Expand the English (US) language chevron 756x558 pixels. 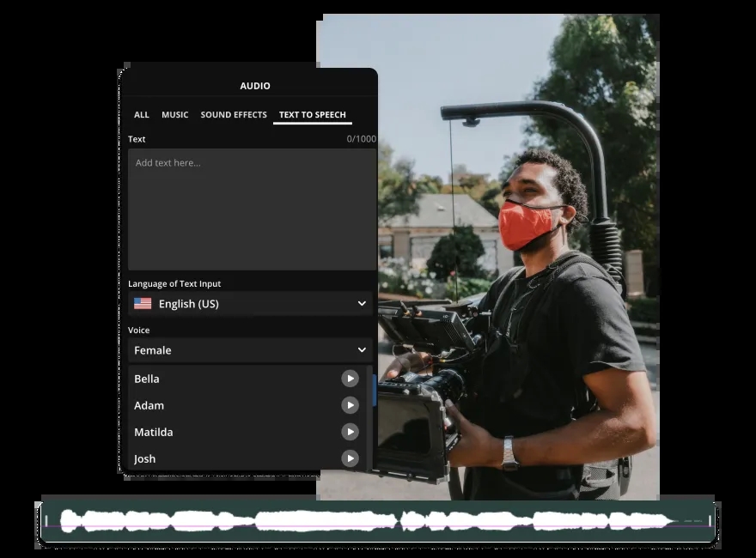[362, 304]
